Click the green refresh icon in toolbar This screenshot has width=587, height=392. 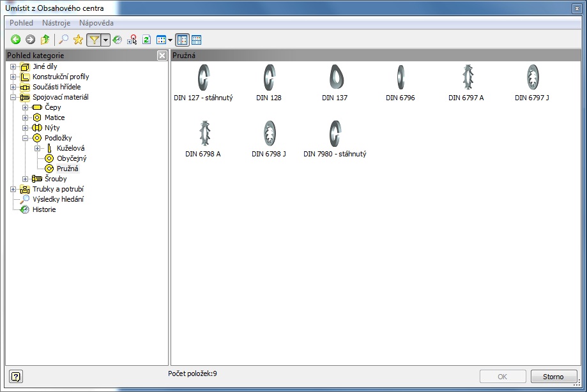[146, 40]
